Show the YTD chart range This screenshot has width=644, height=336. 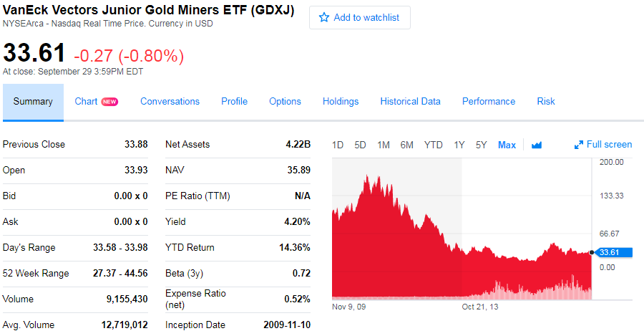coord(433,145)
